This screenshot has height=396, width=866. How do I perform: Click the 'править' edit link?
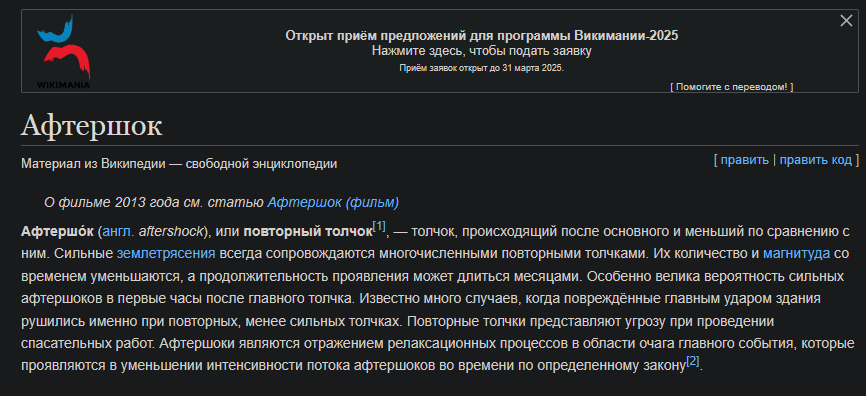(x=744, y=160)
